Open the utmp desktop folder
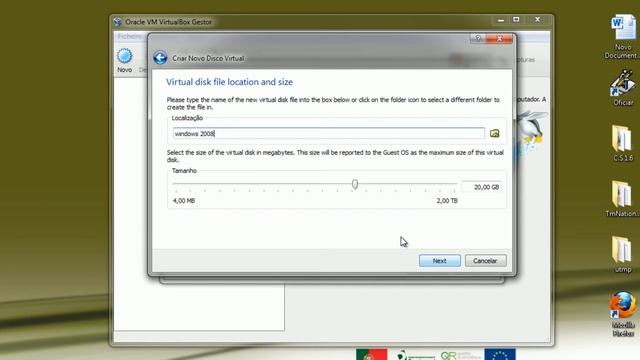The width and height of the screenshot is (640, 360). coord(622,254)
